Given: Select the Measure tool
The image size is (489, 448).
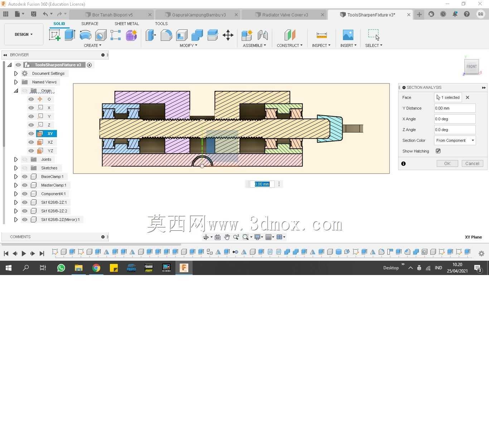Looking at the screenshot, I should pyautogui.click(x=321, y=35).
